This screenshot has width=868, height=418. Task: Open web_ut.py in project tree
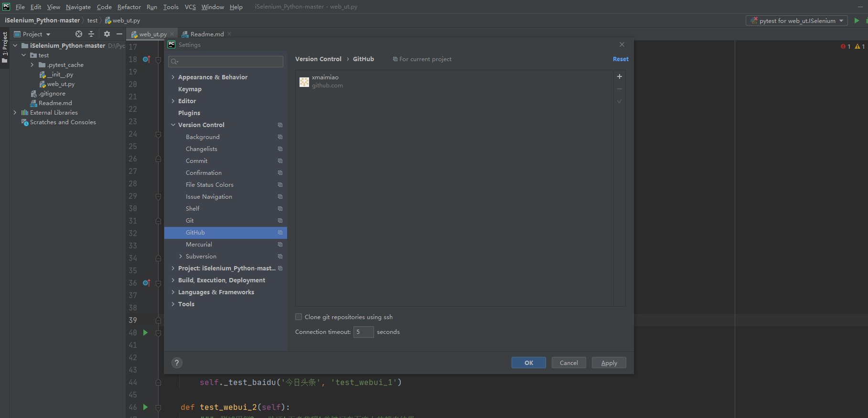coord(61,84)
